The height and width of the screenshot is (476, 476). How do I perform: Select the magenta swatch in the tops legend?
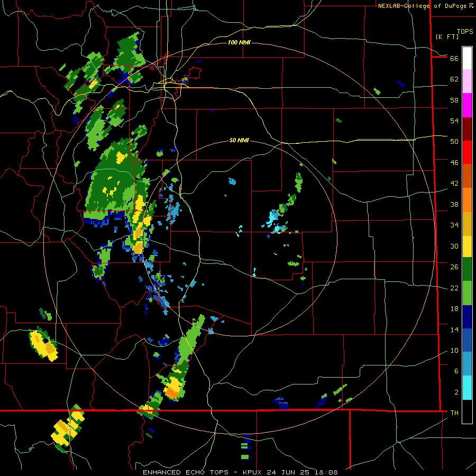467,105
